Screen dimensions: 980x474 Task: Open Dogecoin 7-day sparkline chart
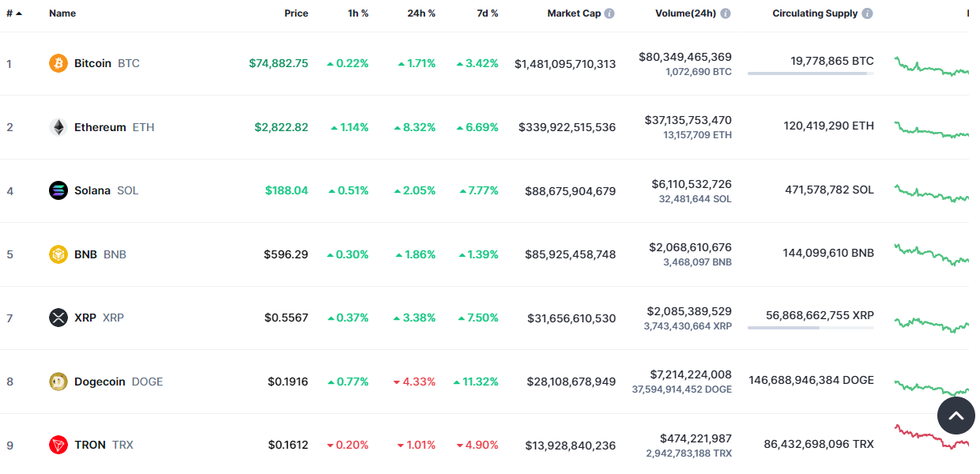pyautogui.click(x=932, y=387)
